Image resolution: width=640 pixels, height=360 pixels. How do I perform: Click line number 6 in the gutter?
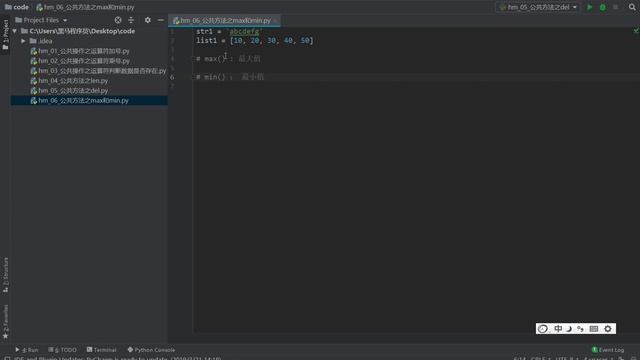(x=172, y=77)
